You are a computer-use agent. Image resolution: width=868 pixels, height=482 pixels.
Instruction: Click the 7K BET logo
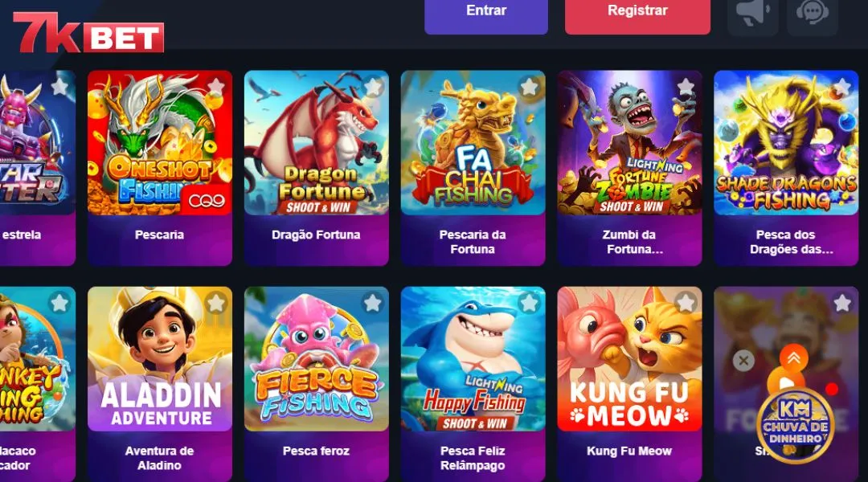click(88, 33)
